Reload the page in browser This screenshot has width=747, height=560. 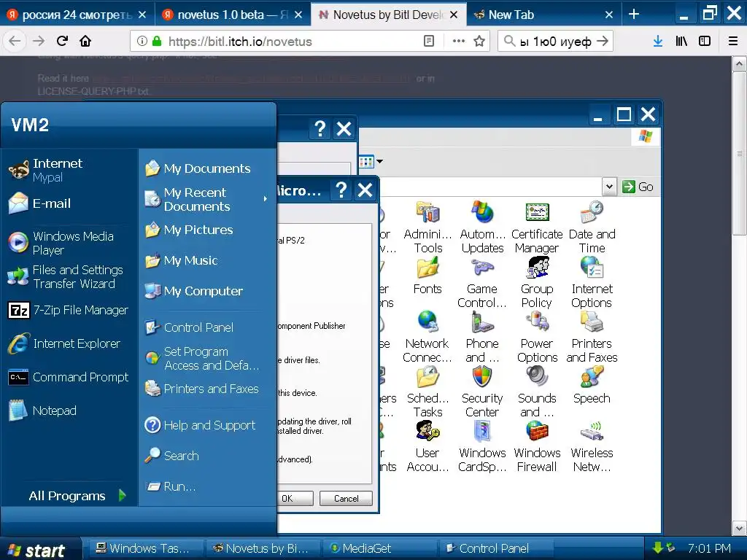point(63,41)
